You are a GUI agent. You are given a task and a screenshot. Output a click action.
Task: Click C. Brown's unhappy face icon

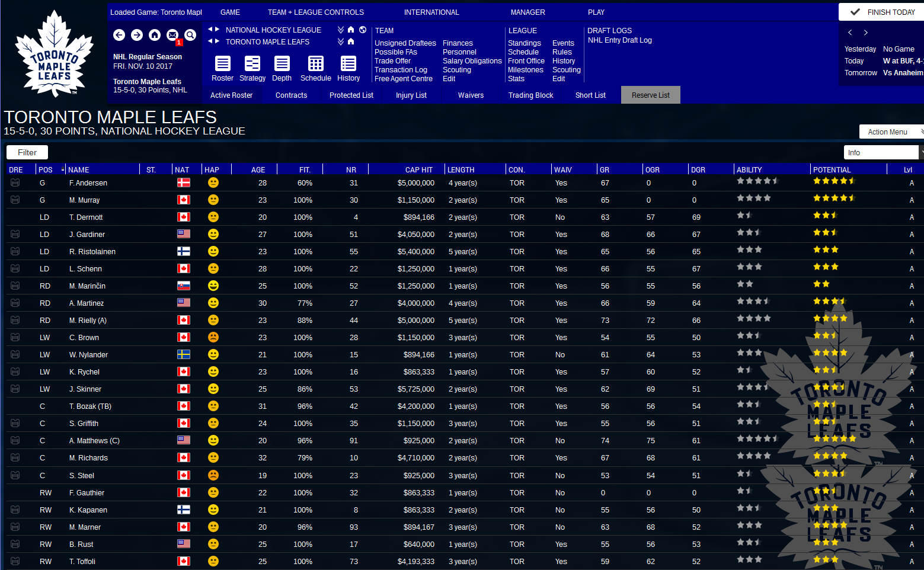(213, 337)
